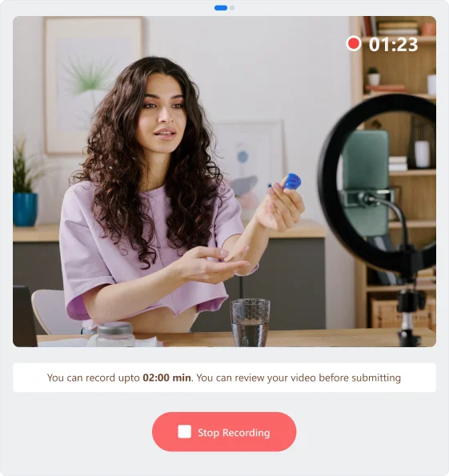449x476 pixels.
Task: Click the phone mounted inside the ring light
Action: tap(365, 182)
